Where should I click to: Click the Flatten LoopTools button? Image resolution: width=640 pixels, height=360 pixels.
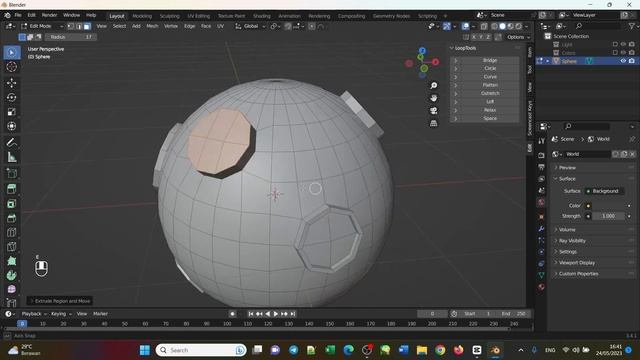point(490,85)
